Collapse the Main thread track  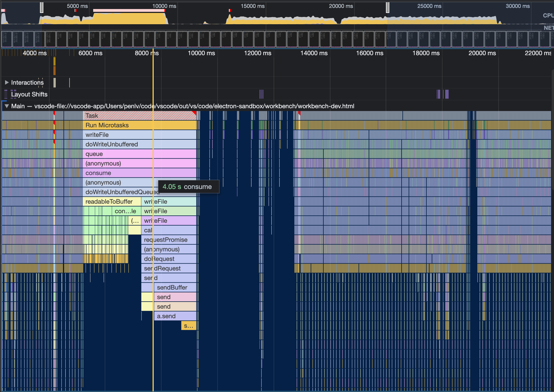pos(7,106)
